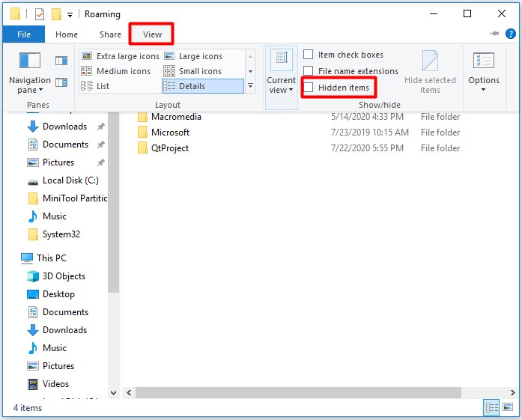Open Pictures under This PC
The height and width of the screenshot is (420, 522).
[50, 366]
